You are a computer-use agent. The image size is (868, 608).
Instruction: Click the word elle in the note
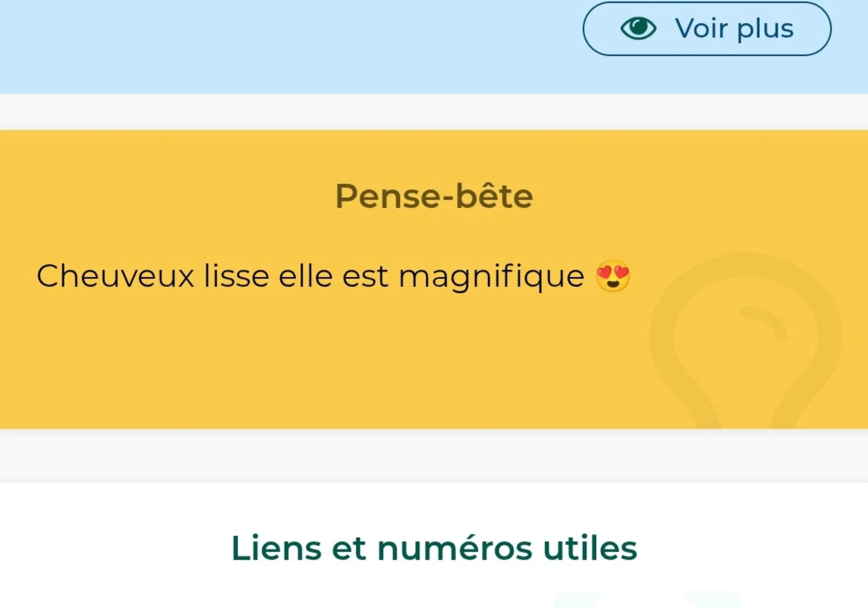tap(305, 276)
